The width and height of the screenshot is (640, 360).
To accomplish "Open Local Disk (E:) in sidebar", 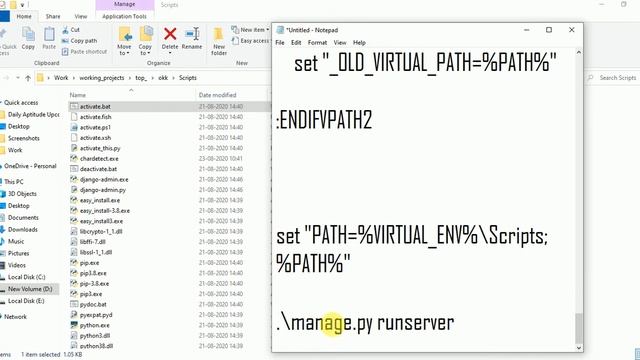I will click(26, 301).
